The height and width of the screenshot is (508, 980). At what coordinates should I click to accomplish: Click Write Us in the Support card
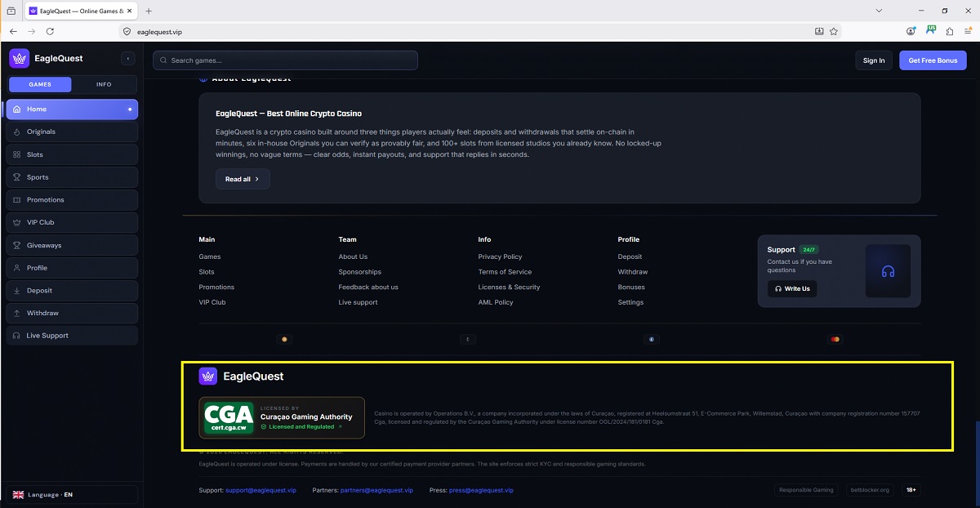point(792,288)
